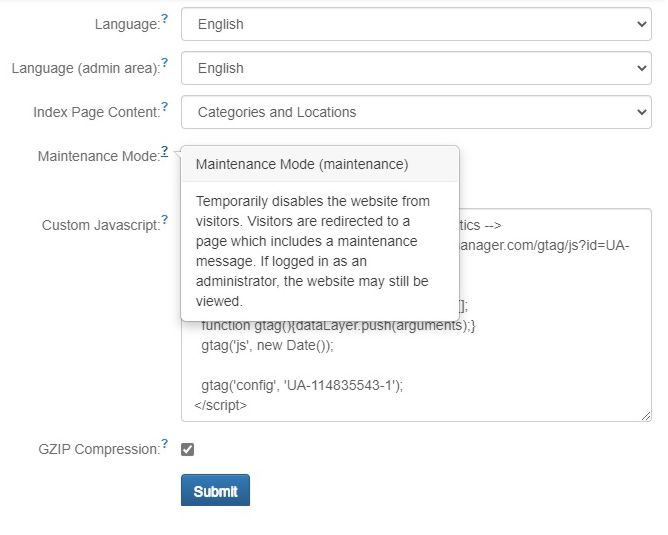Click the line gtag('js', new Date());
The image size is (668, 535).
[267, 345]
